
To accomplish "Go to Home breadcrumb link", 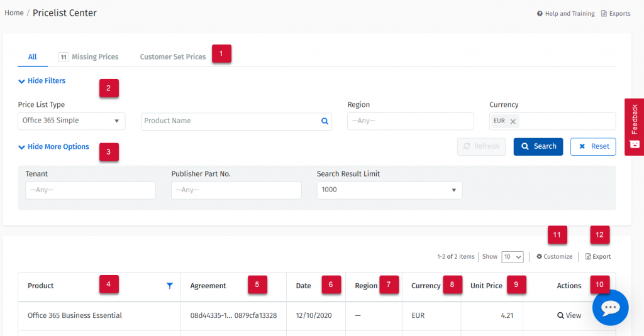I will coord(14,13).
